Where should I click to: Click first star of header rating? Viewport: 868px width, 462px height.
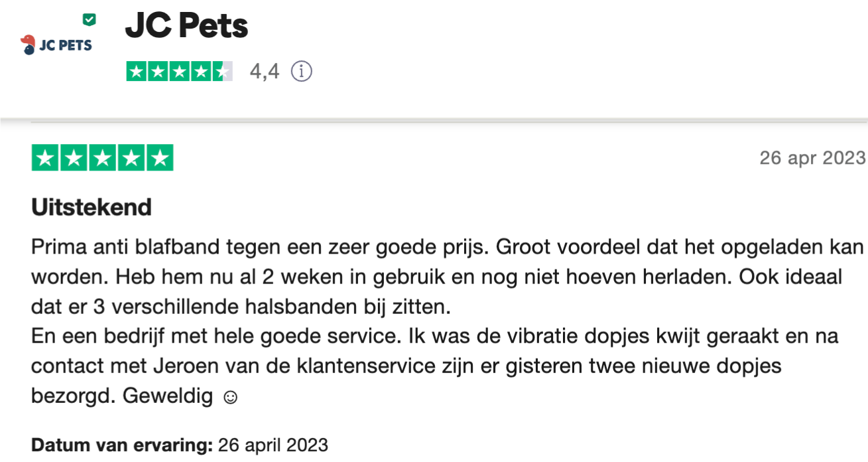[x=137, y=71]
